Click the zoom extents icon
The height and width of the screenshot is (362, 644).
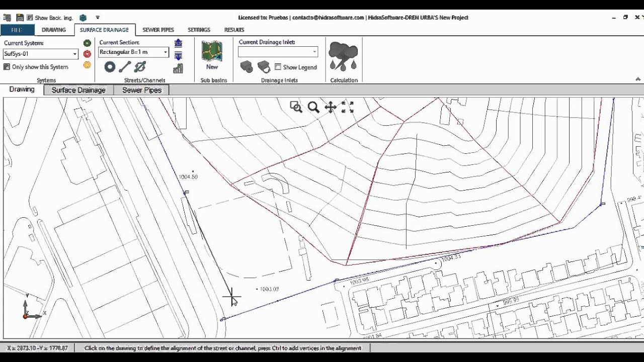pyautogui.click(x=348, y=107)
